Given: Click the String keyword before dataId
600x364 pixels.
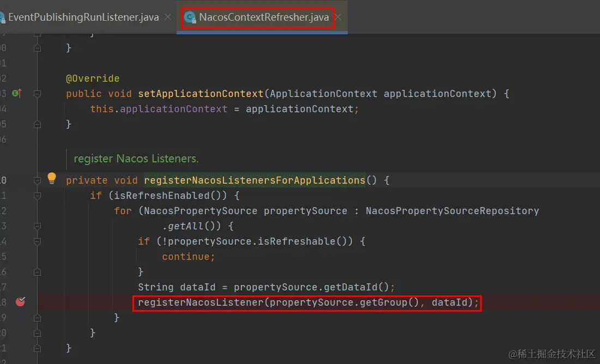Looking at the screenshot, I should pyautogui.click(x=156, y=287).
